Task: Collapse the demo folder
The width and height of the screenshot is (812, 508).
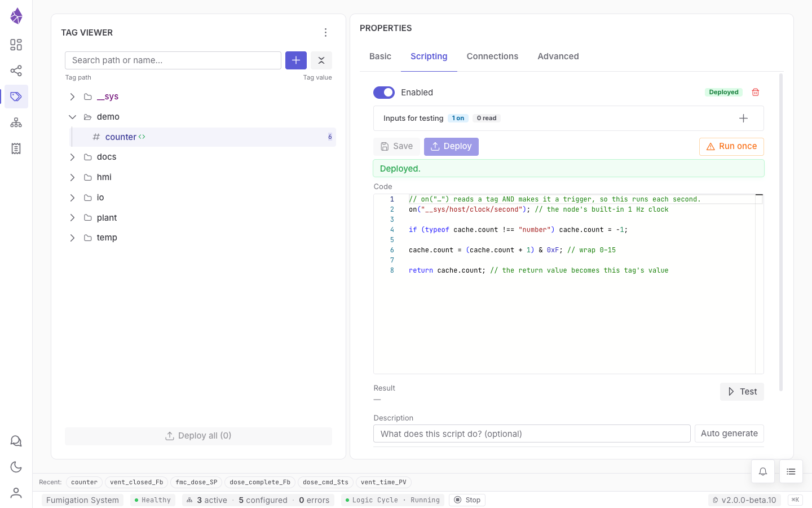Action: point(72,117)
